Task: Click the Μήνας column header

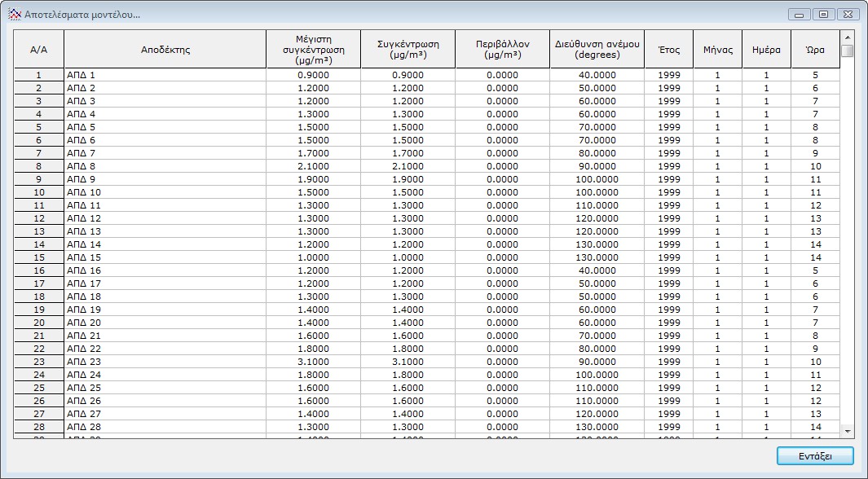Action: pos(717,50)
